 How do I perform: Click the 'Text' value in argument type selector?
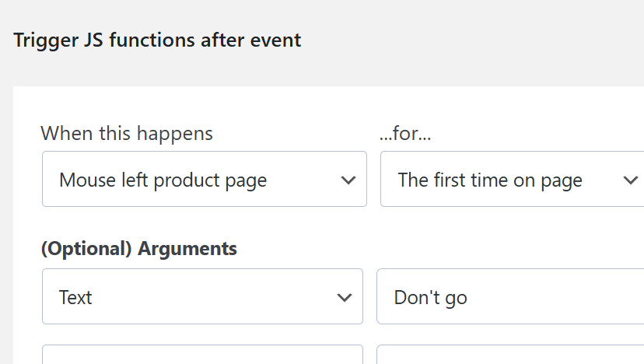coord(75,297)
